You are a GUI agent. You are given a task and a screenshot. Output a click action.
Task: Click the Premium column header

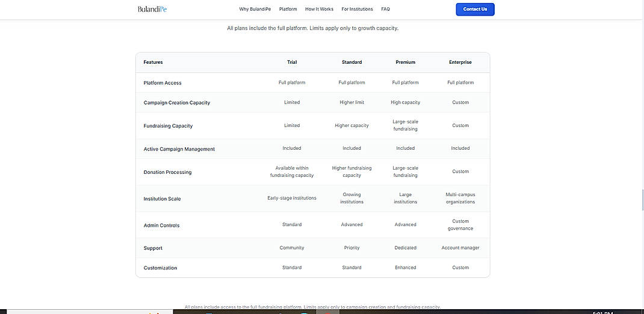click(x=406, y=63)
